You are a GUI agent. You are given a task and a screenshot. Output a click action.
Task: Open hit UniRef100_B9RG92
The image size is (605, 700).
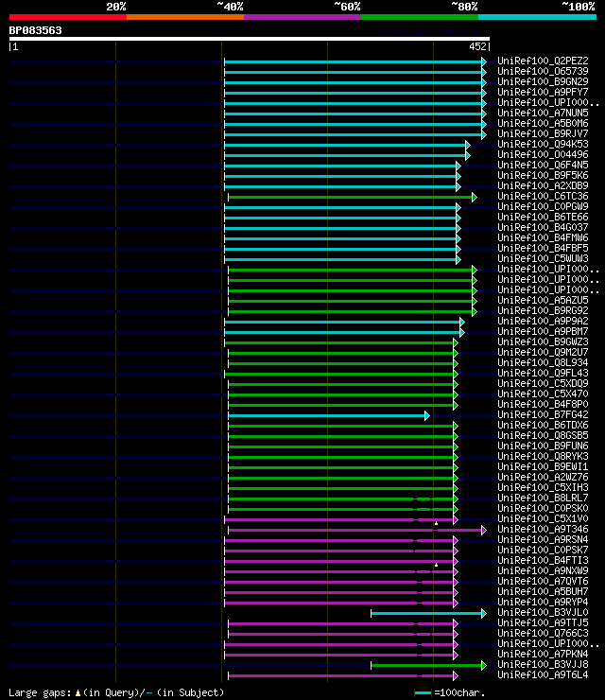(543, 310)
